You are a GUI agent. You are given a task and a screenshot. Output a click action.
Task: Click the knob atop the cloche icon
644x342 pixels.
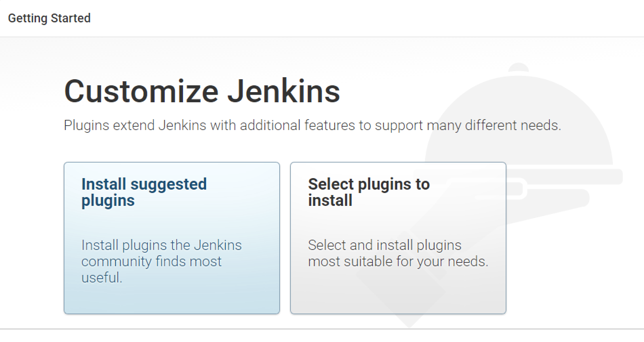pyautogui.click(x=518, y=68)
